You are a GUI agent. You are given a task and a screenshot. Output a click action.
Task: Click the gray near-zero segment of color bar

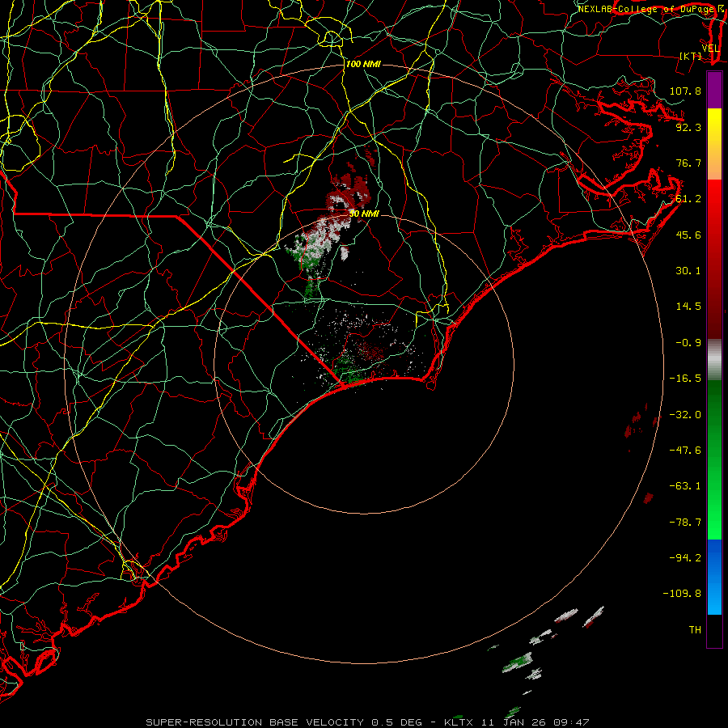[x=714, y=359]
